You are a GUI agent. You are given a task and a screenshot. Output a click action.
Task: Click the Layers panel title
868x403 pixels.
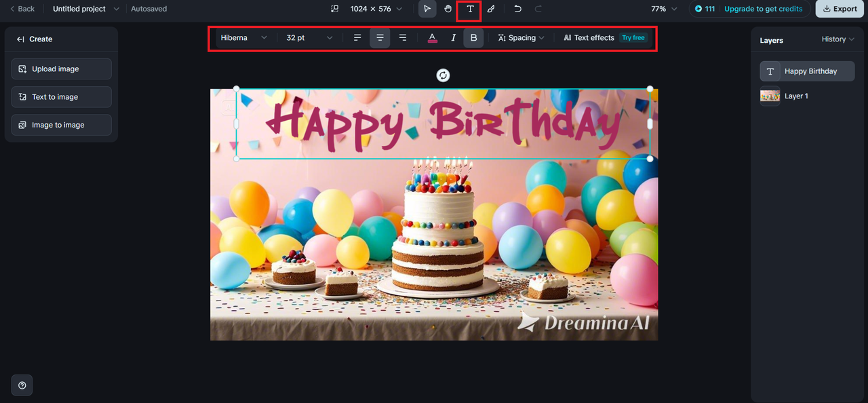(771, 41)
